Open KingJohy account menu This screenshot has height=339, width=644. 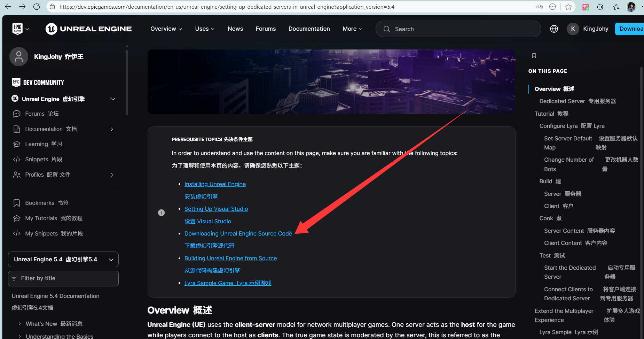[588, 29]
